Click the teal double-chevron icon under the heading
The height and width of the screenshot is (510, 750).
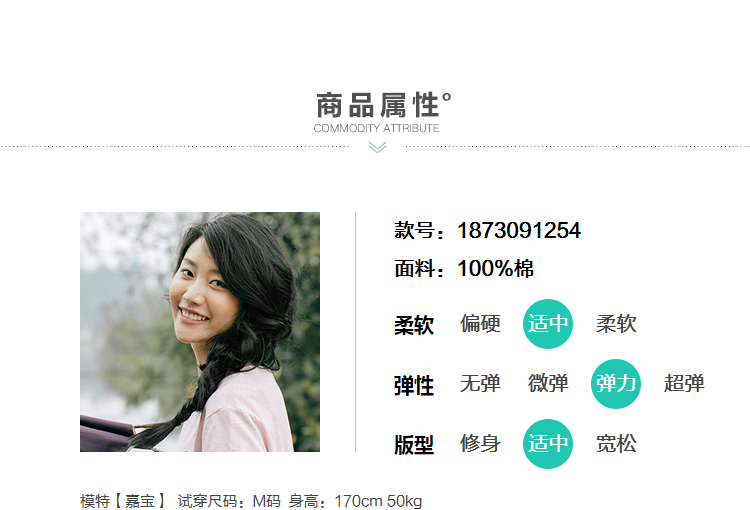click(x=377, y=147)
